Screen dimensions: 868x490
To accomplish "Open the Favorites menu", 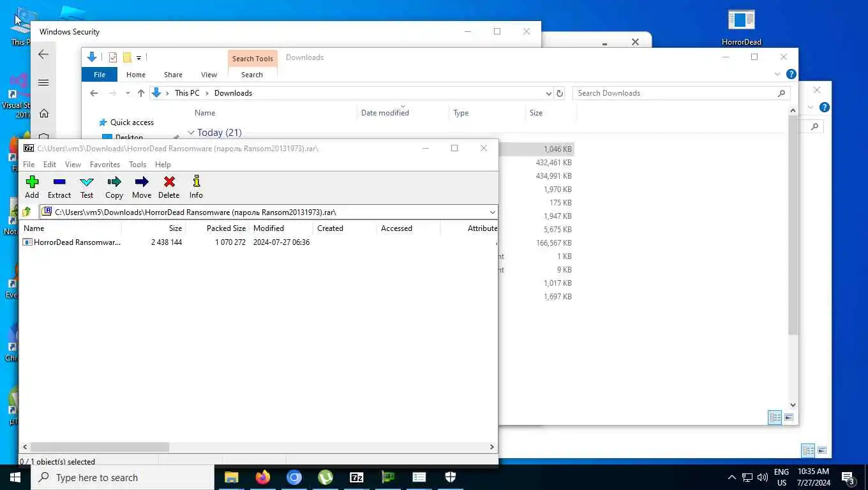I will [105, 165].
